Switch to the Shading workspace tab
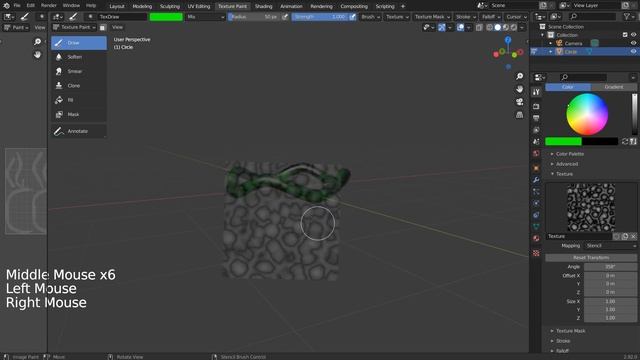This screenshot has height=360, width=640. [x=263, y=6]
